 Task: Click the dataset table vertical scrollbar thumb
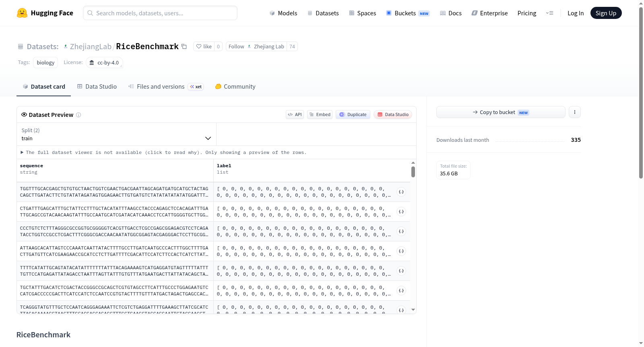pos(413,172)
